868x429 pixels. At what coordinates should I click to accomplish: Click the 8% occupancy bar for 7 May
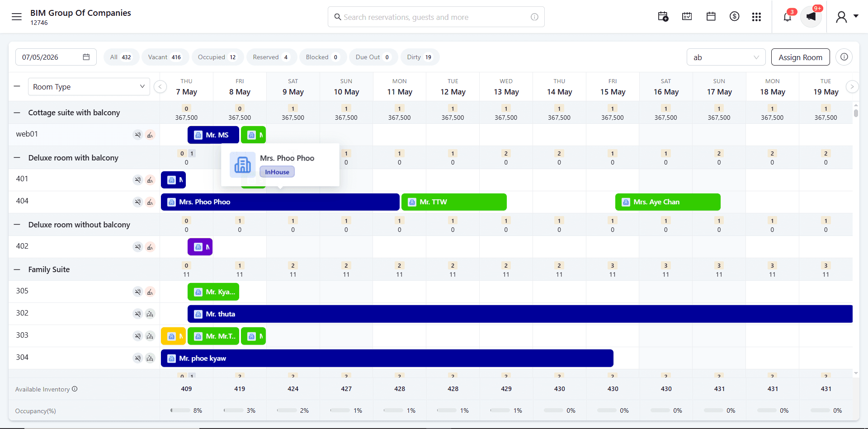click(x=180, y=410)
